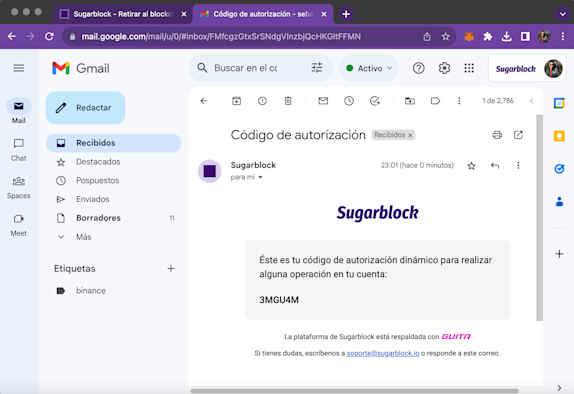
Task: Open more options in email toolbar
Action: (x=459, y=101)
